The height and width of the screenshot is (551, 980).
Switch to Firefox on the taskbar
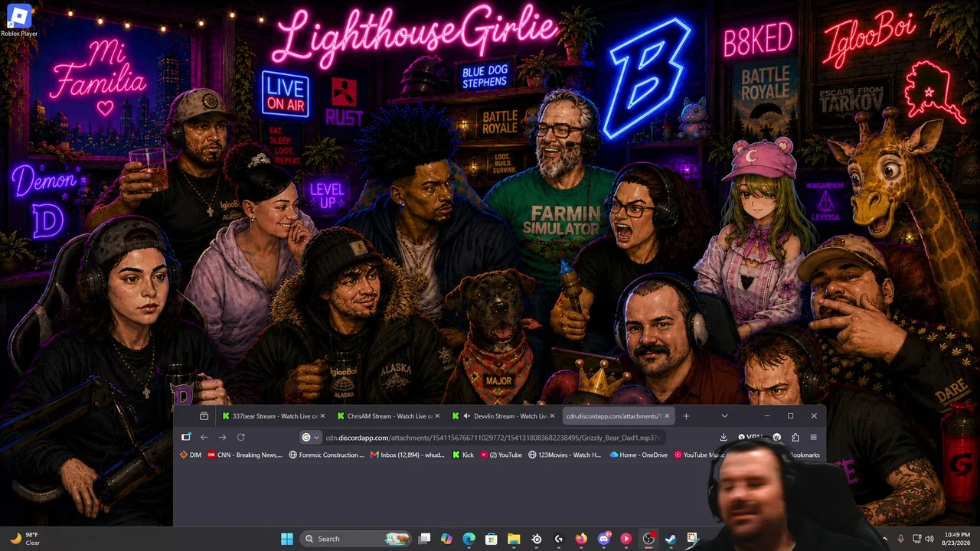[x=581, y=539]
